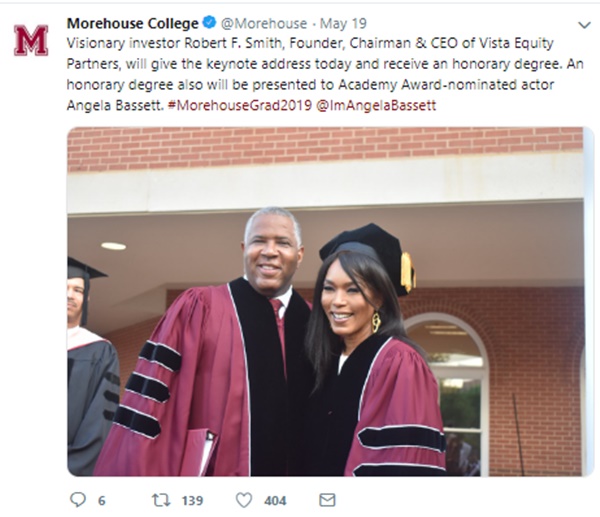This screenshot has height=517, width=600.
Task: Open the tweet options chevron menu
Action: coord(584,24)
